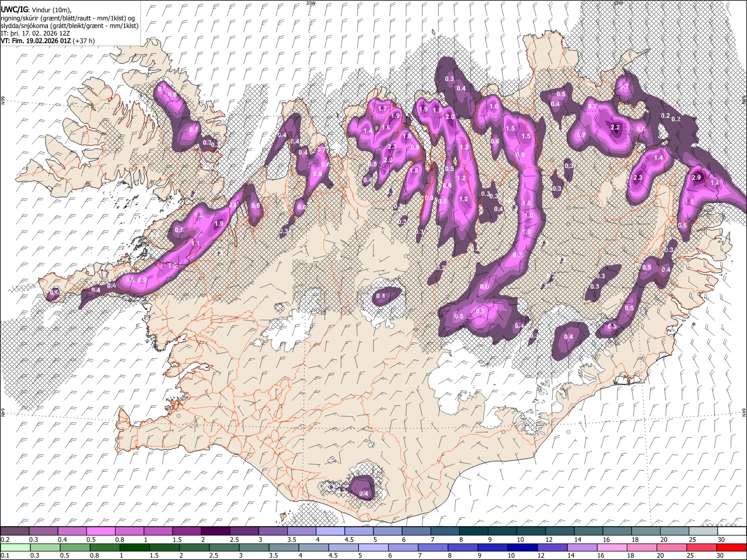
Task: Click the violet 14–16 swatch in lower legend row
Action: click(x=582, y=547)
